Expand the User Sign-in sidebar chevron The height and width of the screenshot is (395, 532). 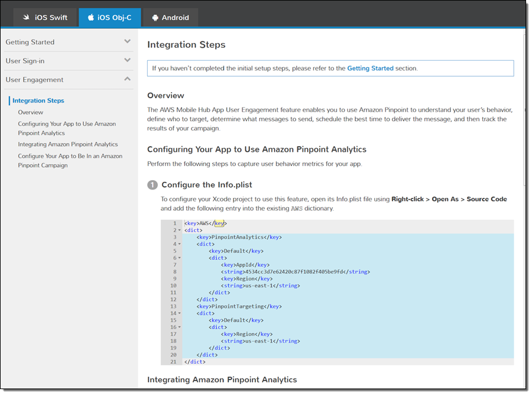[127, 60]
